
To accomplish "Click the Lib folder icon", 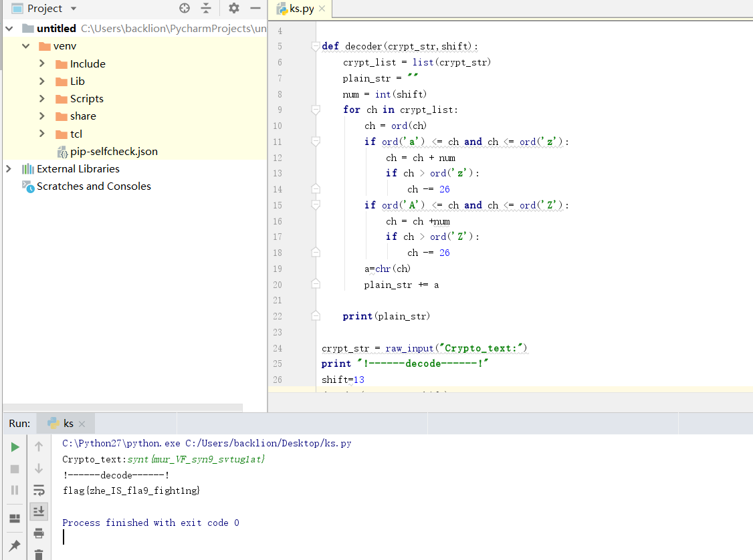I will [61, 82].
